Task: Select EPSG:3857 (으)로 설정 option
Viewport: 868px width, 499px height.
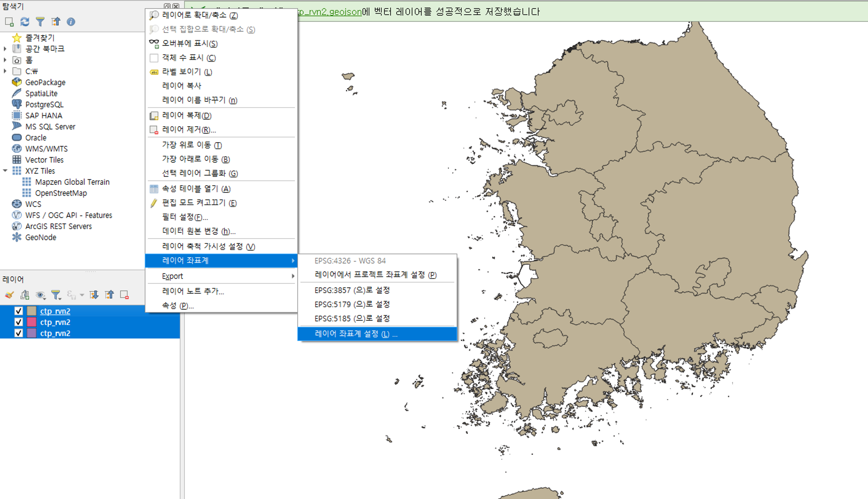Action: [377, 290]
